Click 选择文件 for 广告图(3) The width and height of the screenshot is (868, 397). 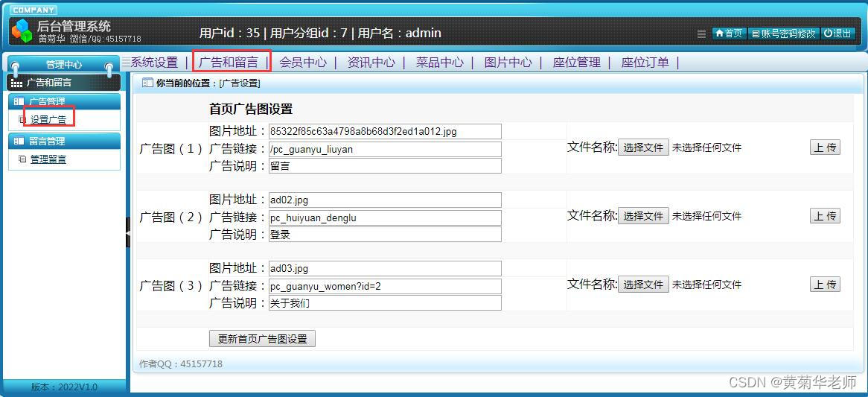coord(643,285)
